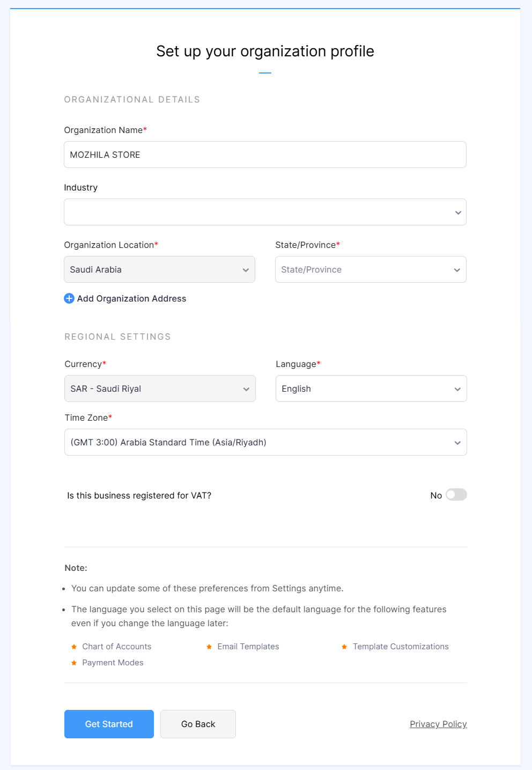Open the Language dropdown set to English

371,388
